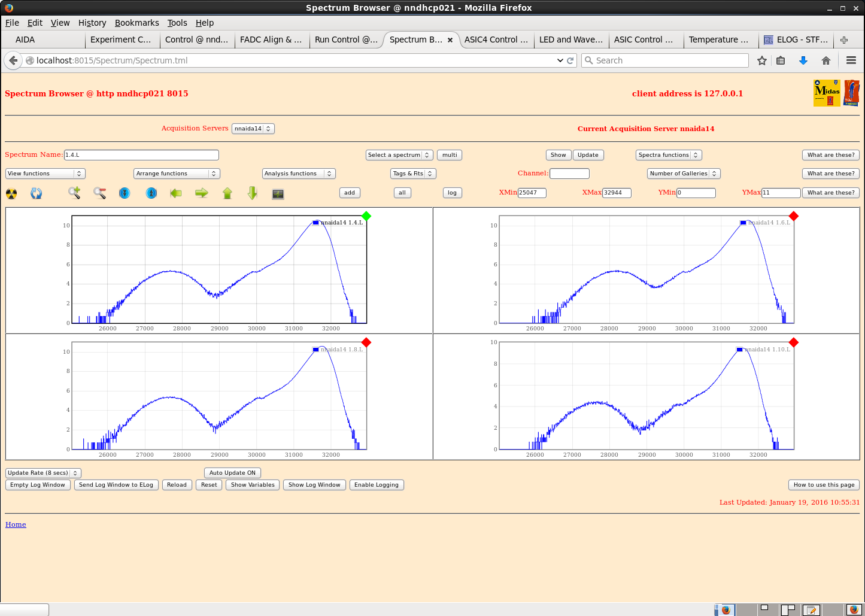The width and height of the screenshot is (865, 616).
Task: Toggle log scale with the log button
Action: click(x=452, y=193)
